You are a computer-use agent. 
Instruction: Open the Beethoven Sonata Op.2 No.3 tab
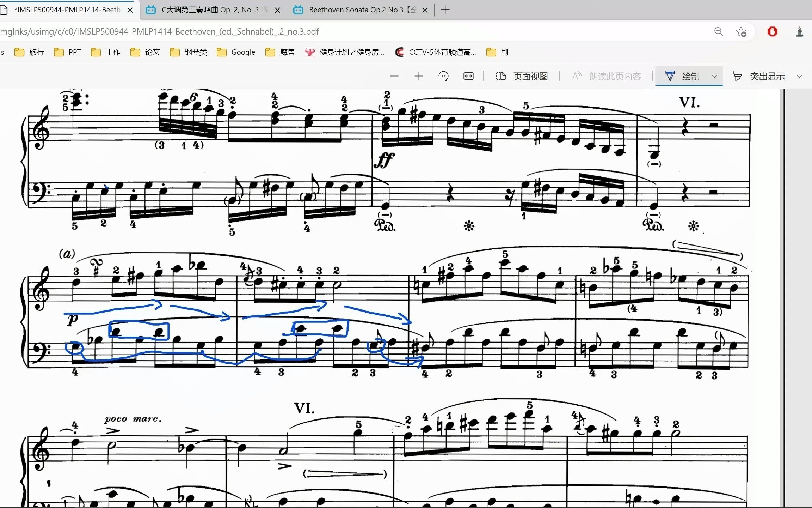(x=361, y=10)
